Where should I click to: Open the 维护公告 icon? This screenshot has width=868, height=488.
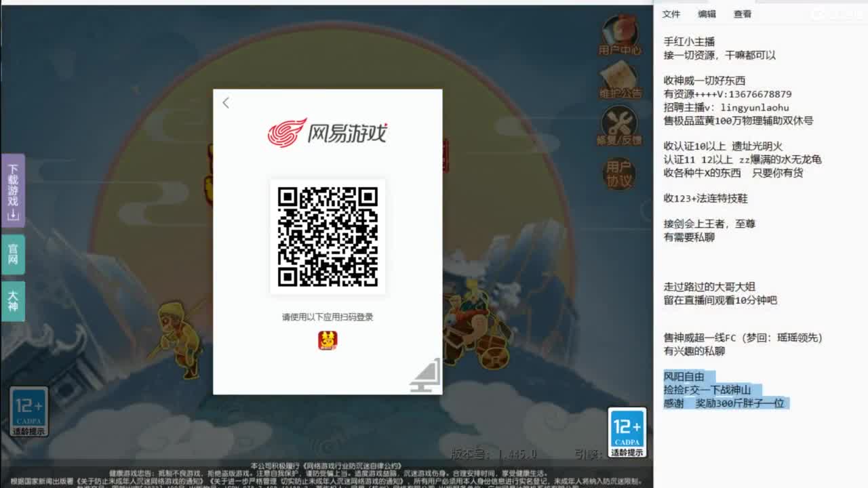coord(620,80)
